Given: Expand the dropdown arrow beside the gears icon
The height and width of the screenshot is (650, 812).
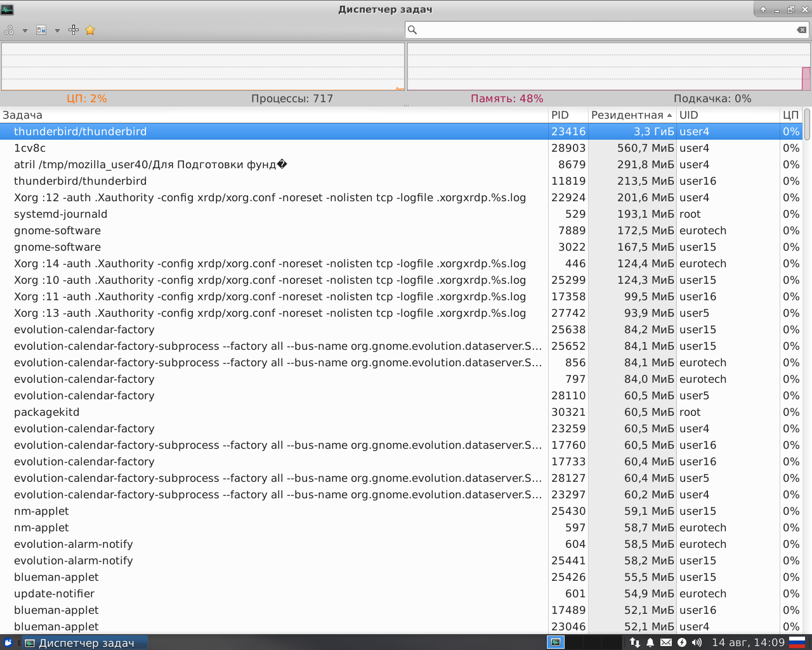Looking at the screenshot, I should [x=25, y=30].
